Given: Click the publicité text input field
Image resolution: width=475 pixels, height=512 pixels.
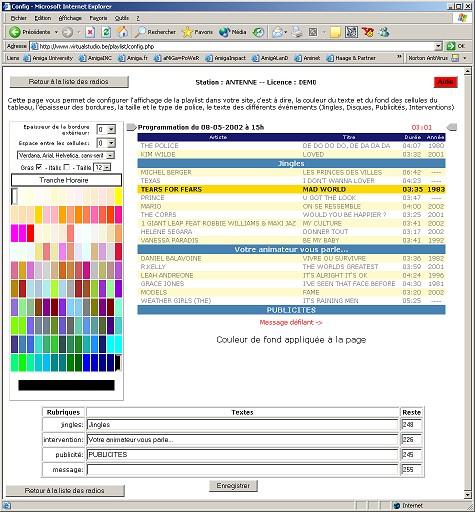Looking at the screenshot, I should coord(242,455).
